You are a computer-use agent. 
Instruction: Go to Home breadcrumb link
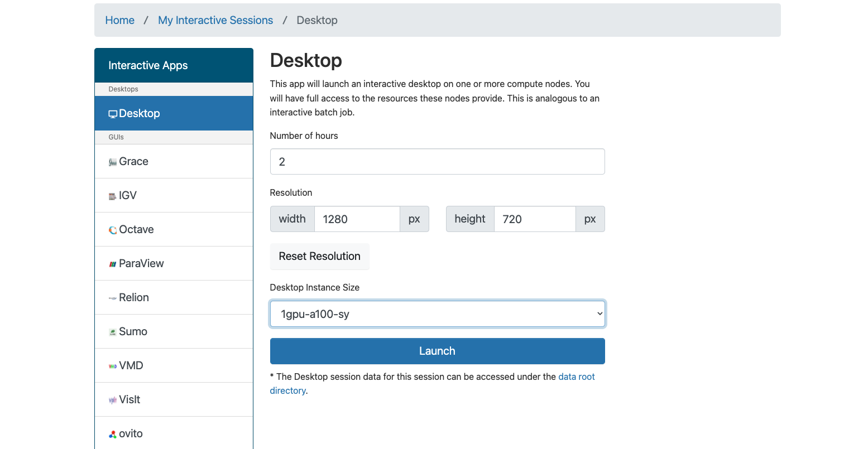click(x=120, y=20)
